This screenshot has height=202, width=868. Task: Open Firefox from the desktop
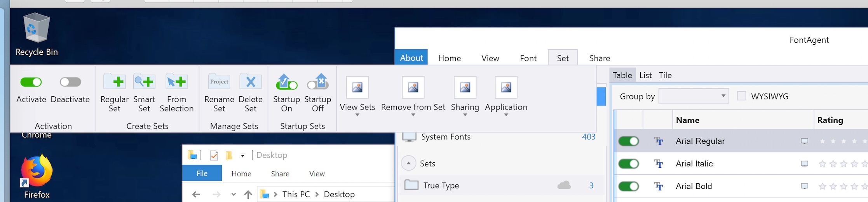[x=37, y=173]
